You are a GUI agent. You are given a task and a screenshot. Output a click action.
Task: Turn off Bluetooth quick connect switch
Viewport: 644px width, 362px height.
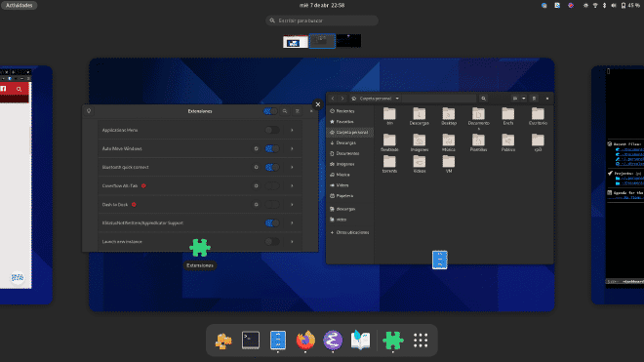pyautogui.click(x=272, y=167)
